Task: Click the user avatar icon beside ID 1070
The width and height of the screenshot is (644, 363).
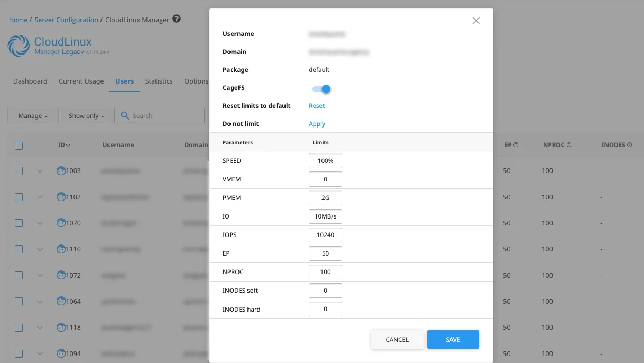Action: click(x=61, y=223)
